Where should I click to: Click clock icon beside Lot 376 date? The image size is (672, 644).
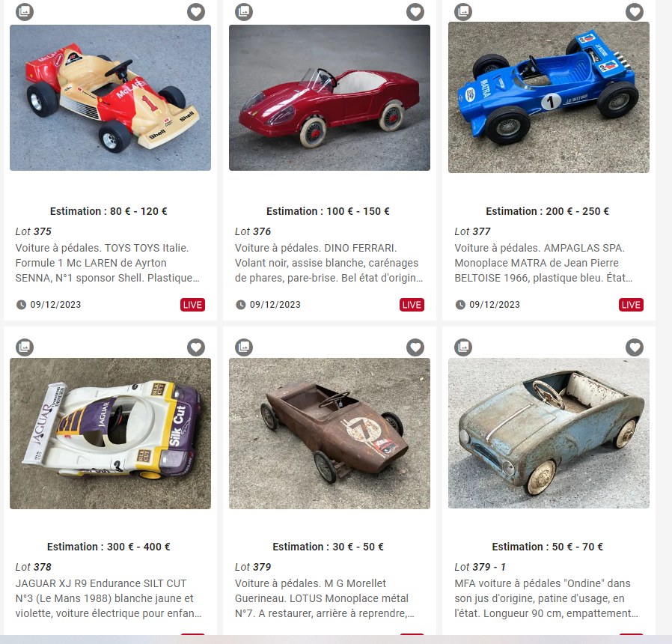point(241,305)
